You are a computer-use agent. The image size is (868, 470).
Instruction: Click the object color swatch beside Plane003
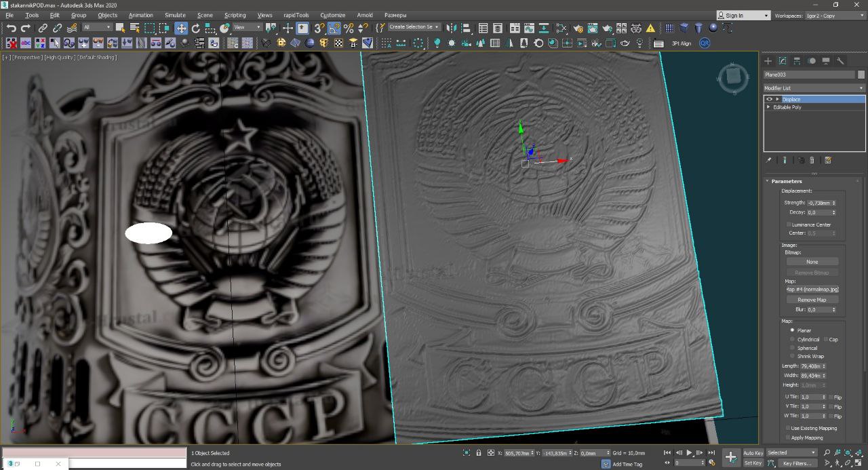point(861,75)
